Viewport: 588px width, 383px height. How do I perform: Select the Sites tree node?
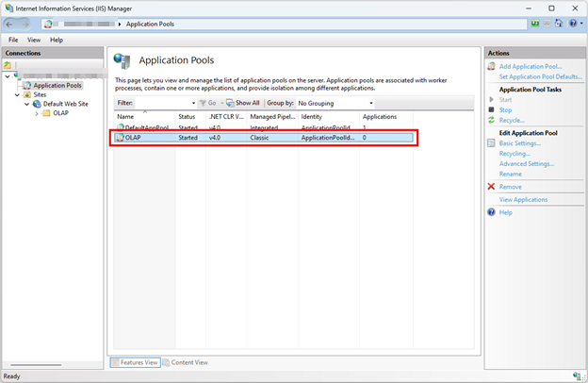(40, 94)
